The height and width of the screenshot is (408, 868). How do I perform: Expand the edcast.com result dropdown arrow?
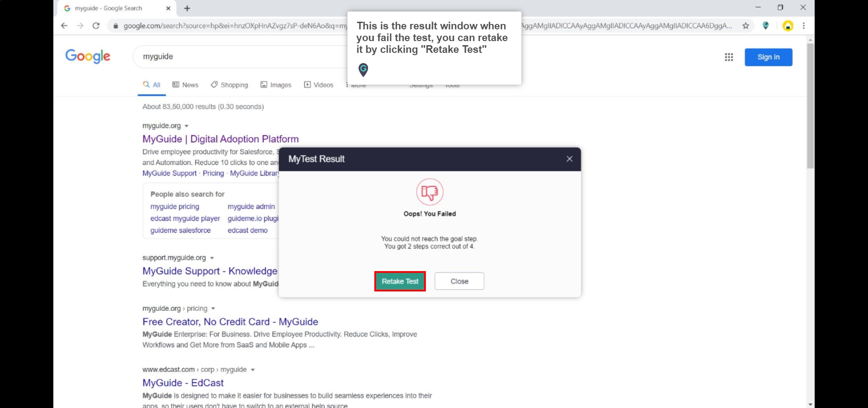(x=253, y=370)
